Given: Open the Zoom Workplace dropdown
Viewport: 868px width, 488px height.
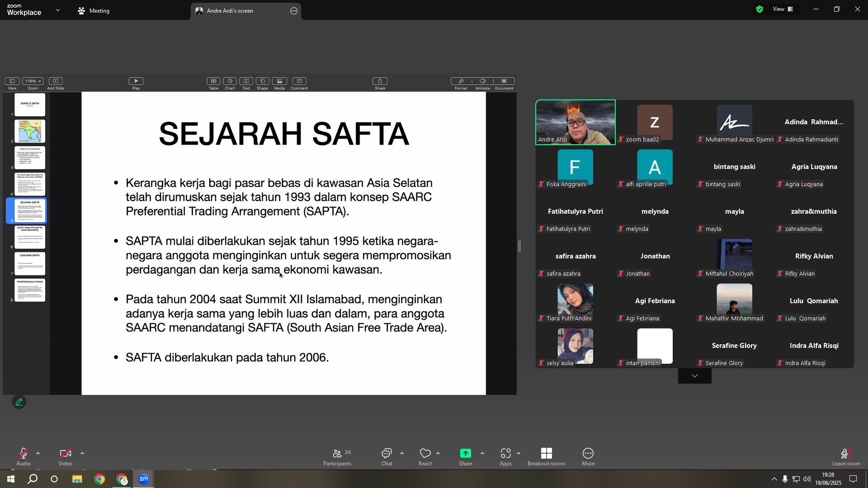Looking at the screenshot, I should (58, 10).
